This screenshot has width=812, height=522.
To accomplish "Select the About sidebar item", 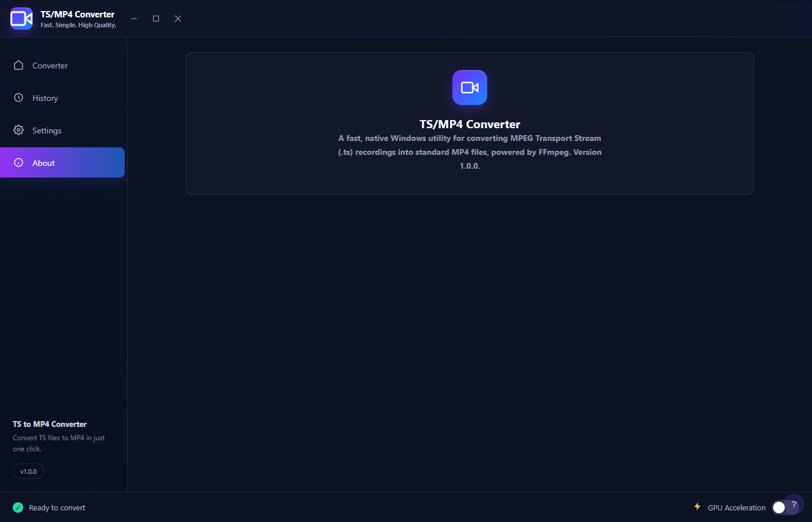I will tap(63, 162).
